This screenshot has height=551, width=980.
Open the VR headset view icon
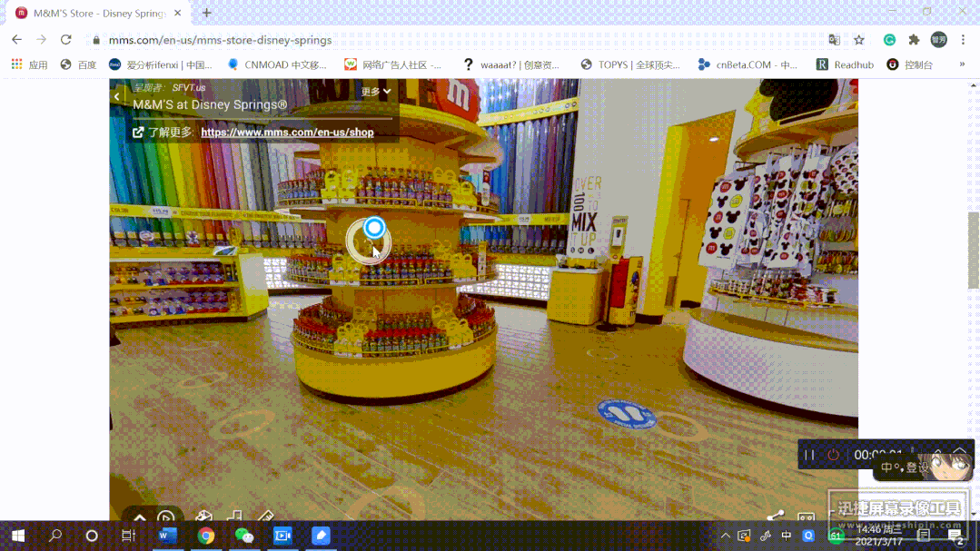coord(205,517)
